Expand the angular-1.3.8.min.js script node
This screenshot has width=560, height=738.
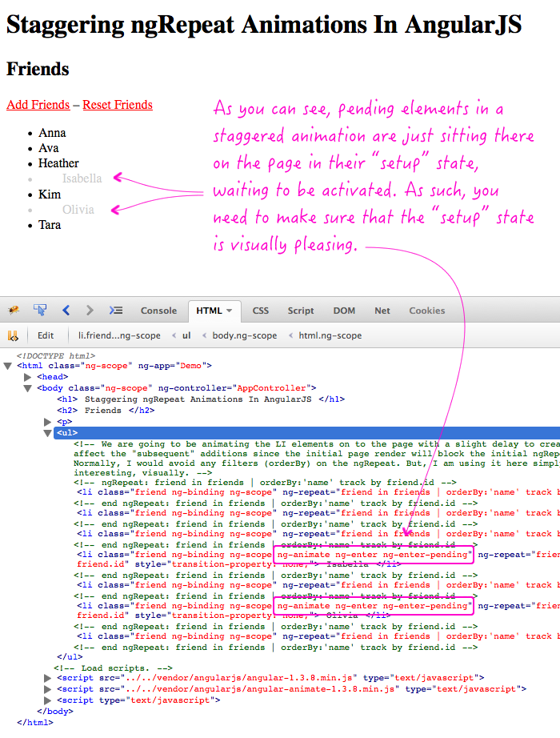click(47, 678)
